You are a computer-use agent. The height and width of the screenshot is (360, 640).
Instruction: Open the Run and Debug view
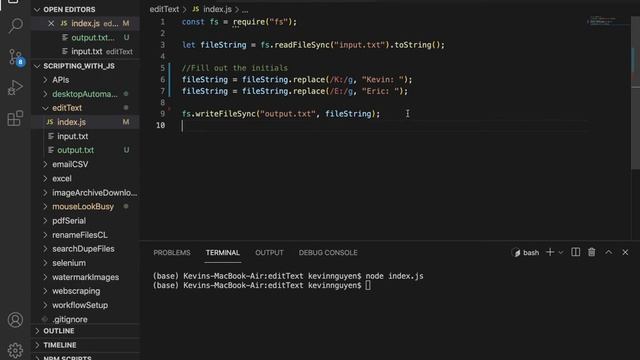[15, 88]
